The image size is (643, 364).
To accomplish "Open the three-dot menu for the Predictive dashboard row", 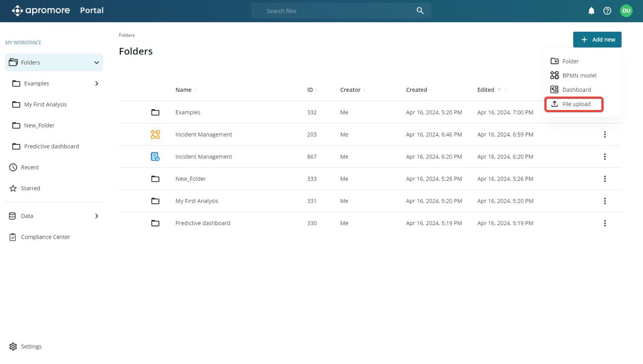I will 605,223.
